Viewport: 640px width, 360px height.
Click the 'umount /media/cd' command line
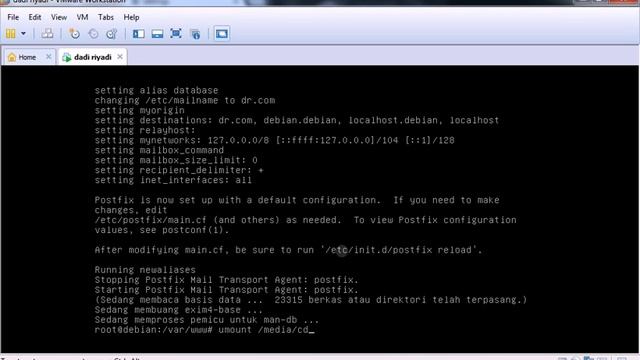tap(204, 330)
